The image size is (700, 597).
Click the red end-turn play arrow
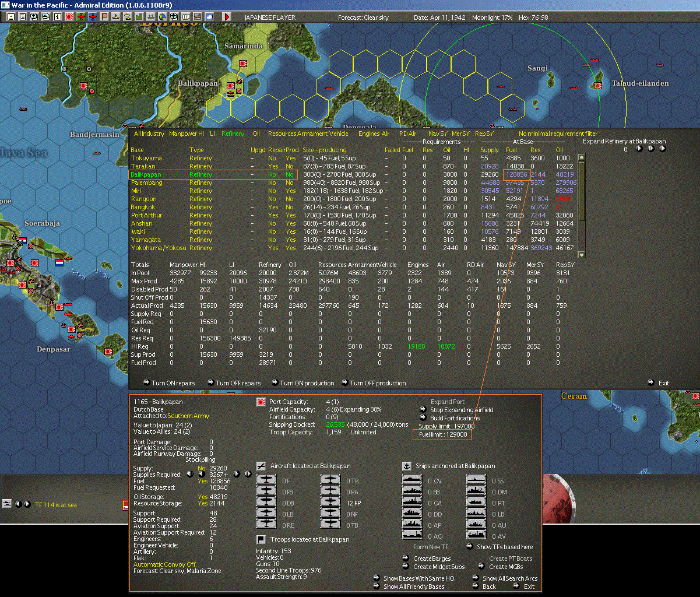point(227,17)
